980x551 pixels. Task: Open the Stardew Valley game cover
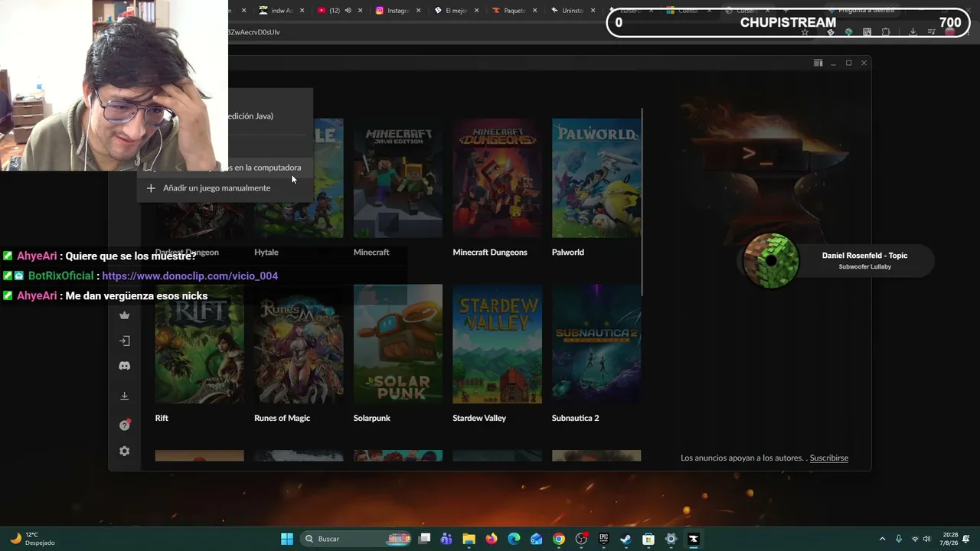[497, 344]
